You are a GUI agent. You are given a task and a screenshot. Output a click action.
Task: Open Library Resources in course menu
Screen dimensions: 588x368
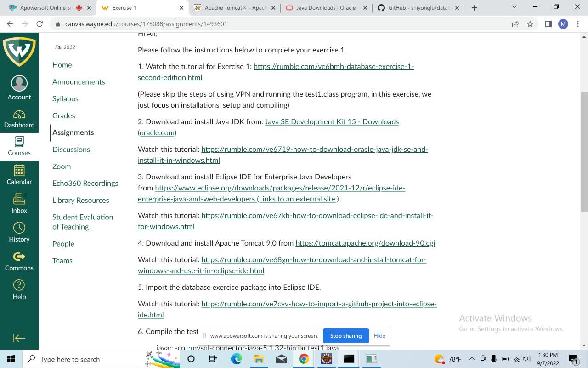(81, 200)
